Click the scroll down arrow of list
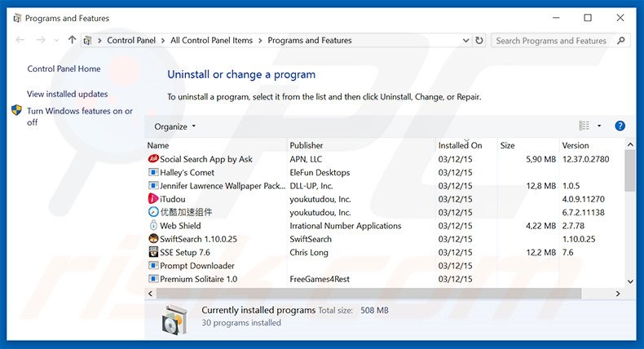Screen dimensions: 644x349 tap(630, 281)
